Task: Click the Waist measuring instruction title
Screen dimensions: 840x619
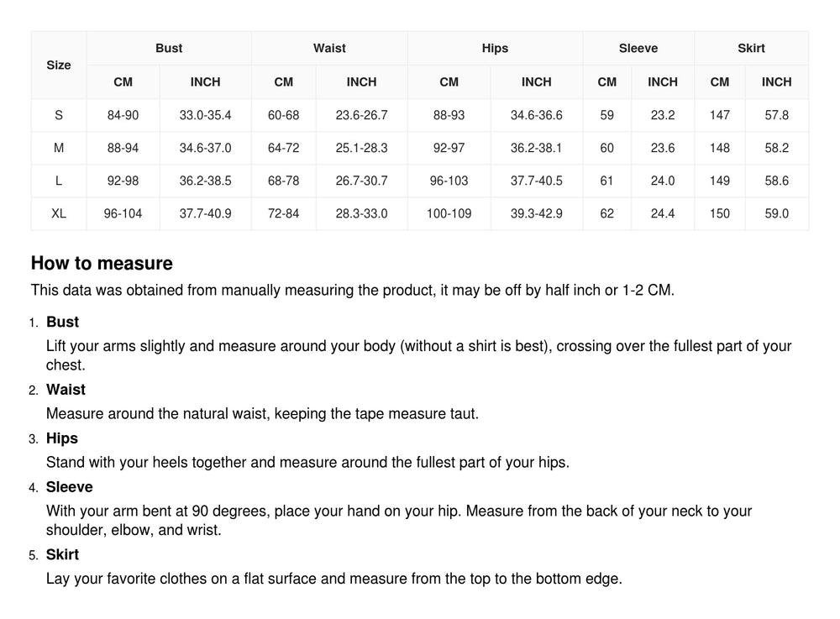Action: [x=66, y=390]
